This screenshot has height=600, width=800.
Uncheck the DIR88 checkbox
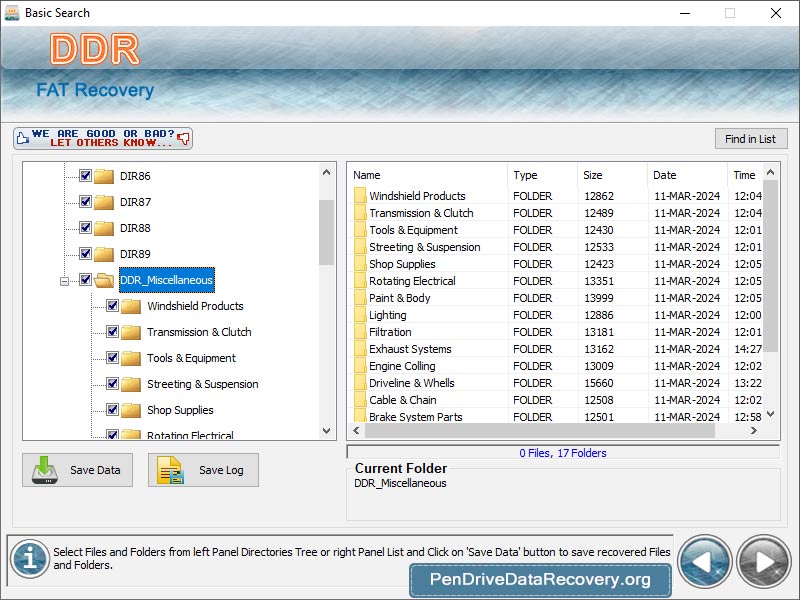84,228
